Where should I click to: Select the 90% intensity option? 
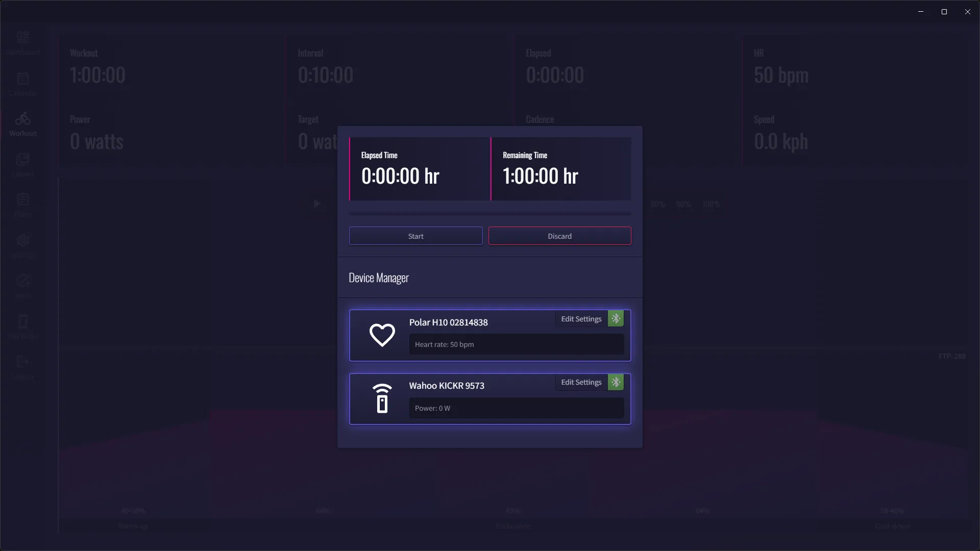click(683, 204)
